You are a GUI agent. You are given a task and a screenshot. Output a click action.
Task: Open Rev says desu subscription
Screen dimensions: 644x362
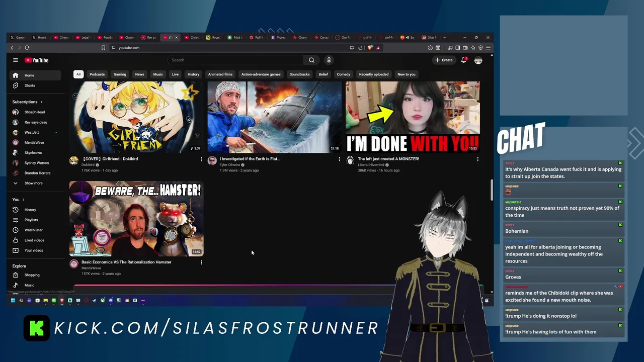35,122
